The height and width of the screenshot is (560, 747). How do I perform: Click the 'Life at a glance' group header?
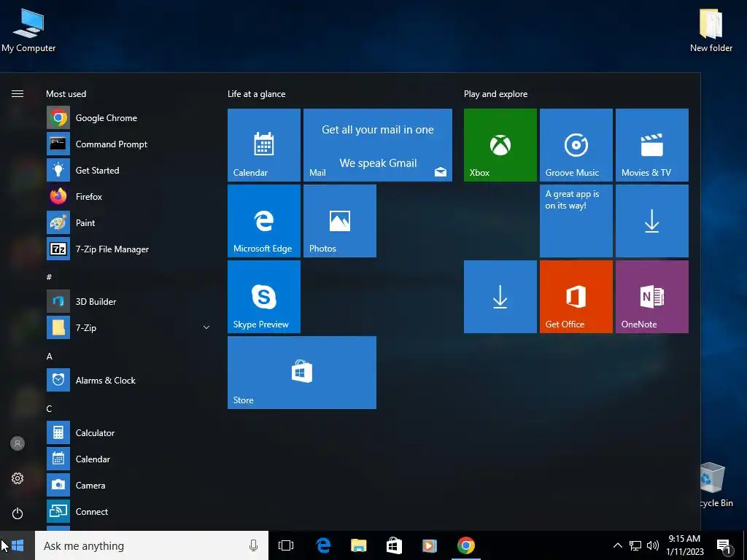[256, 94]
